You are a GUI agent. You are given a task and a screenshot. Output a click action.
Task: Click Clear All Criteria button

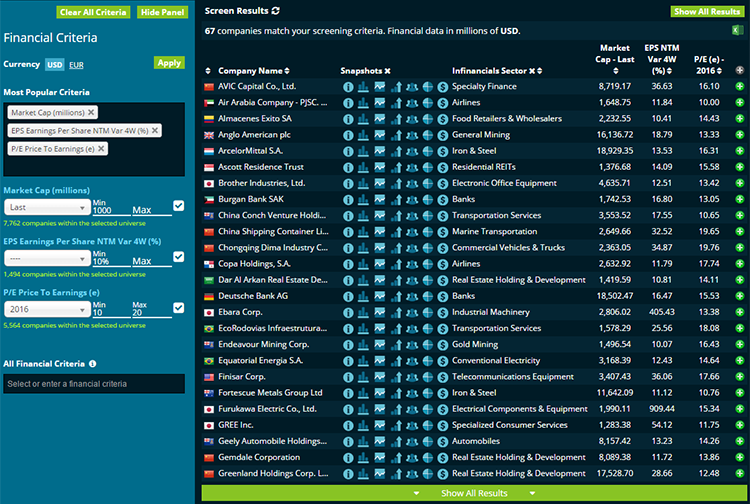point(93,12)
